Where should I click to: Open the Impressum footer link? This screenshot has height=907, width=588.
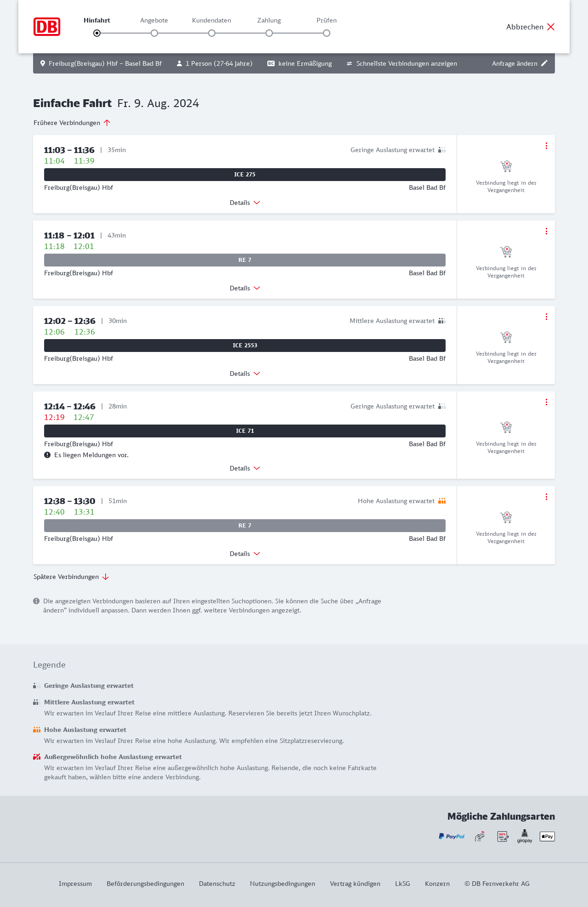pyautogui.click(x=75, y=884)
